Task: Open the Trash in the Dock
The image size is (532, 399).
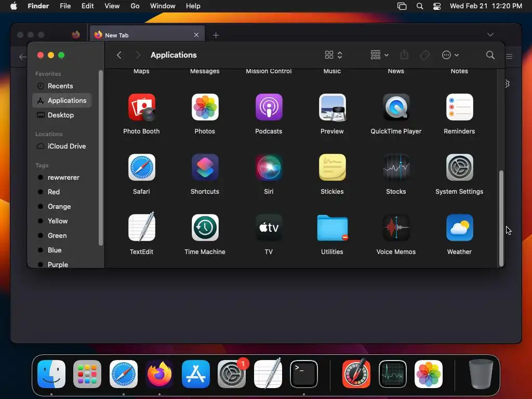Action: pyautogui.click(x=481, y=374)
